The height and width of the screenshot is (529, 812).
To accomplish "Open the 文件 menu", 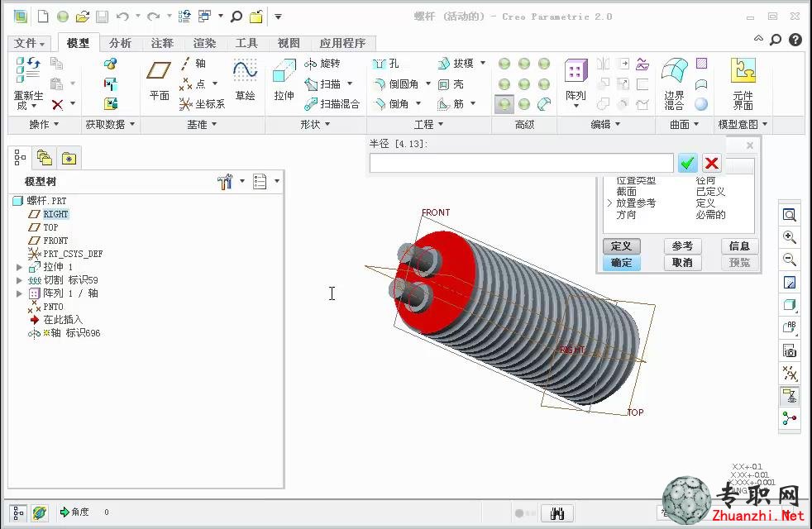I will pos(30,43).
